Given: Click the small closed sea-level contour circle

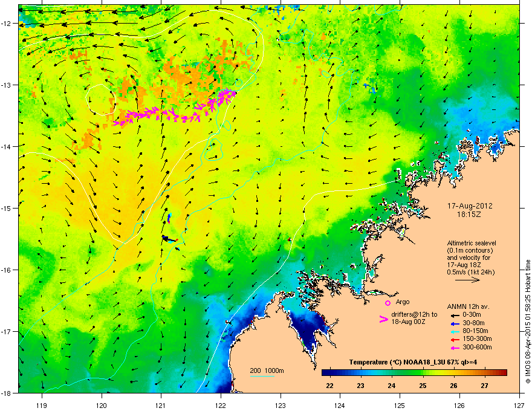Looking at the screenshot, I should coord(101,100).
